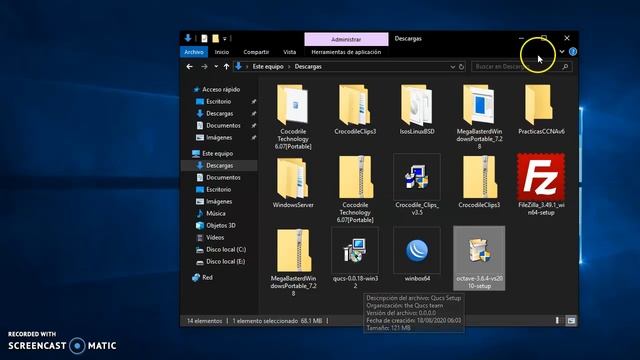Select the CrocodileClips3 zip archive
The image size is (640, 360).
[x=479, y=182]
